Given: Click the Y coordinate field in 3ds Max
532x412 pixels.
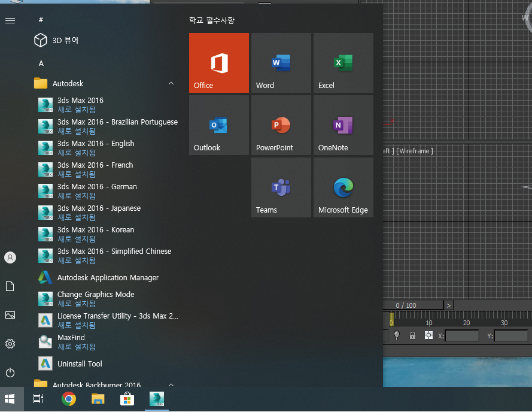Looking at the screenshot, I should 511,336.
